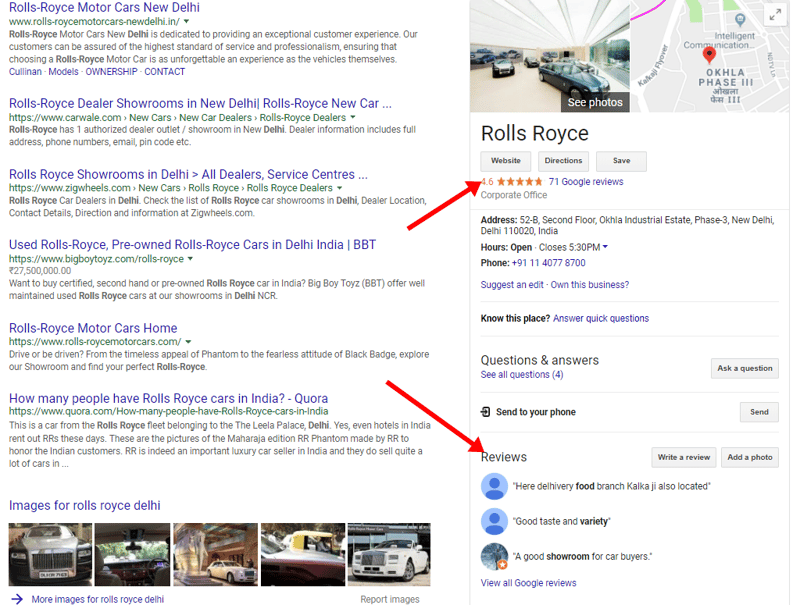Click the Send button
The image size is (800, 605).
click(759, 412)
